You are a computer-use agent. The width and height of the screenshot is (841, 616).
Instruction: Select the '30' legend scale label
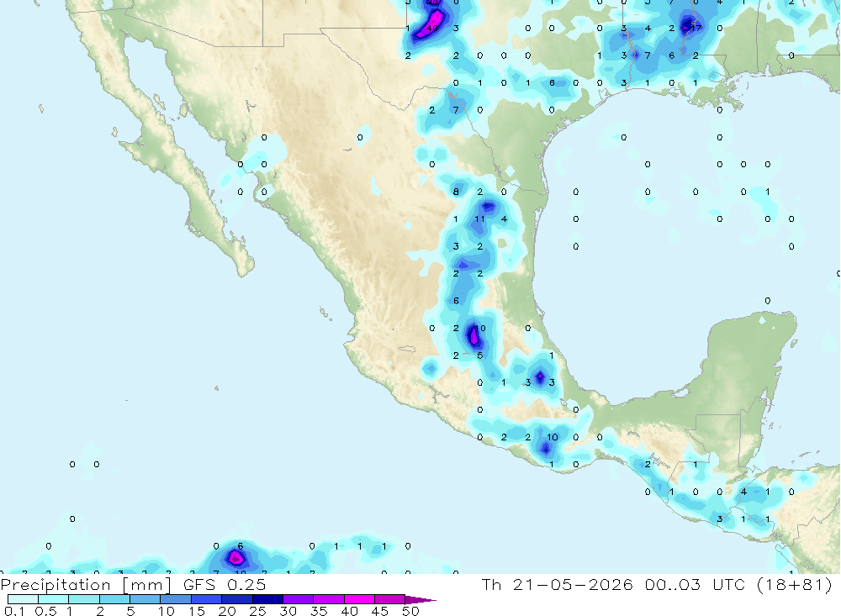click(288, 611)
